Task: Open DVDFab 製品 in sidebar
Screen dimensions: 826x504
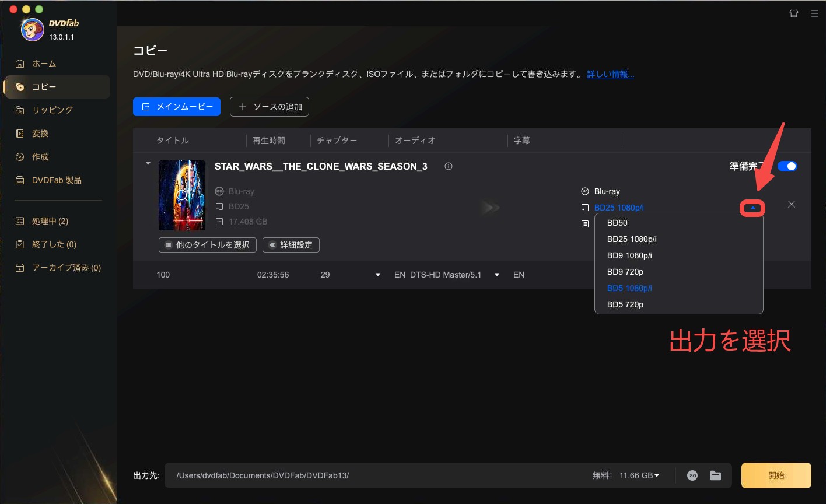Action: pos(57,180)
